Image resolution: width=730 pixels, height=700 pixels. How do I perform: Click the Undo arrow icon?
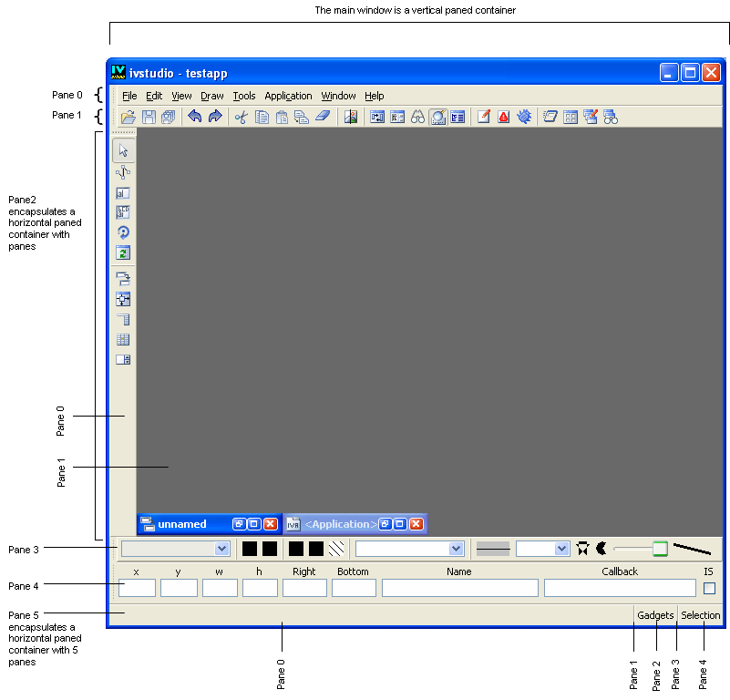coord(194,117)
